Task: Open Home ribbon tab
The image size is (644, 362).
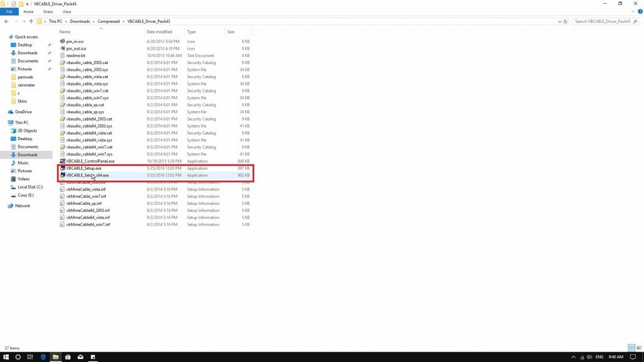Action: (28, 12)
